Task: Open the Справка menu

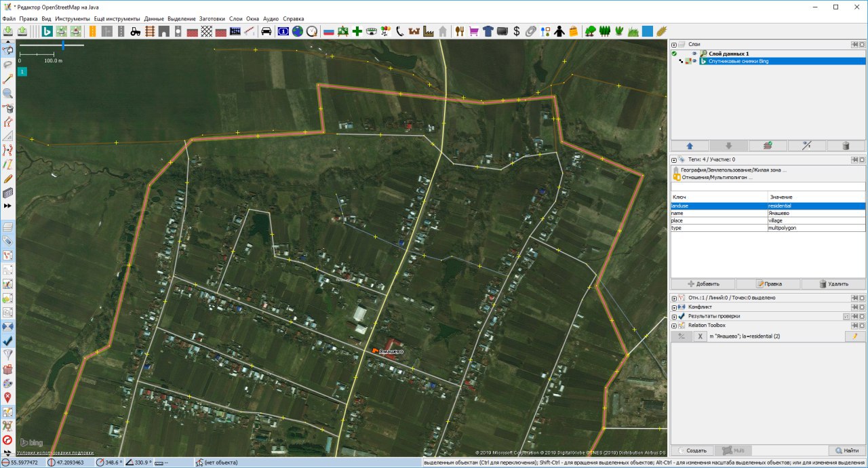Action: click(293, 19)
